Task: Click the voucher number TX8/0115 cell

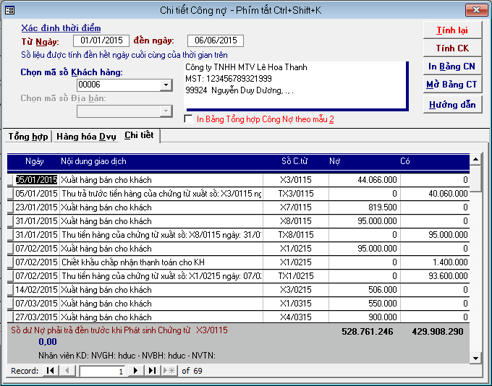Action: click(296, 235)
